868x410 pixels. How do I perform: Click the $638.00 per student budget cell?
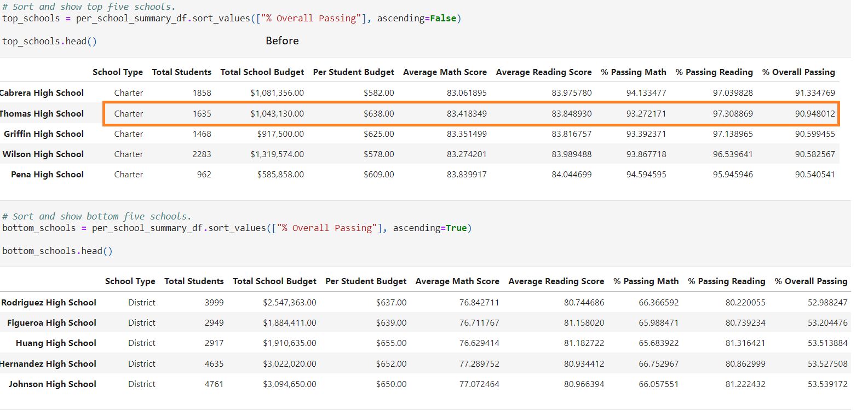379,114
